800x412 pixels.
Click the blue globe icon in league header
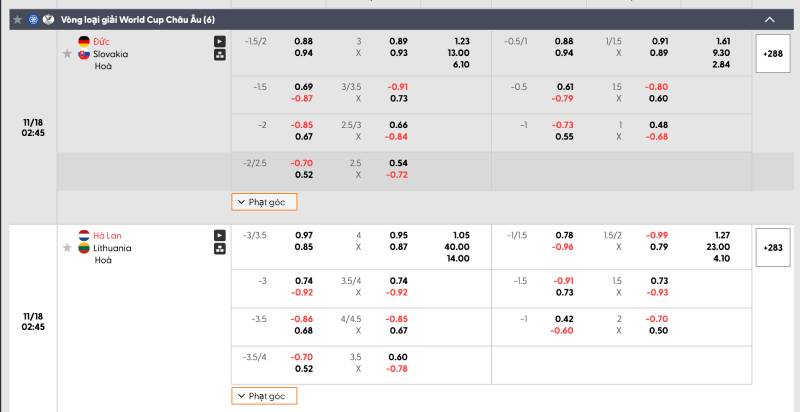pos(33,19)
